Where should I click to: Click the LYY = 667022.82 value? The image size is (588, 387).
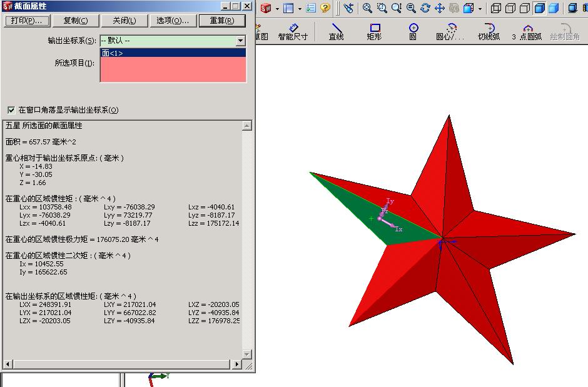[129, 313]
